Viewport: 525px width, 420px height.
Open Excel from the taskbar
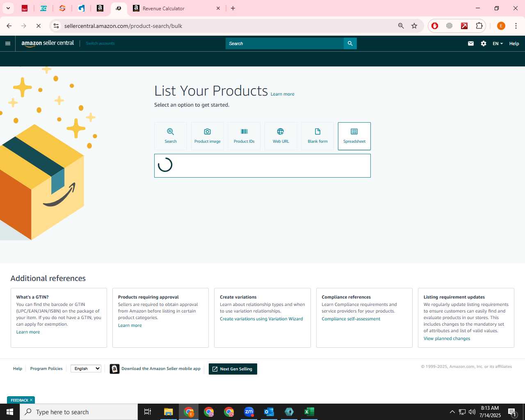(x=309, y=412)
